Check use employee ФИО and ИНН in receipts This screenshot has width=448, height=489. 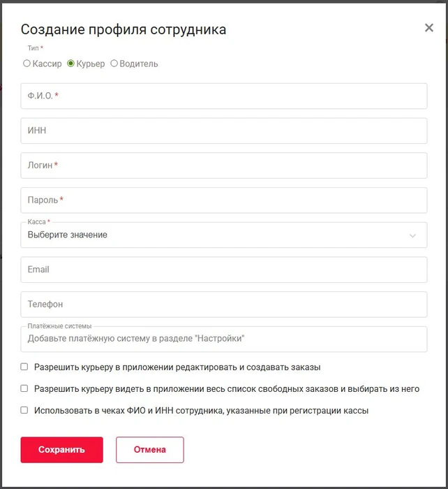[24, 411]
